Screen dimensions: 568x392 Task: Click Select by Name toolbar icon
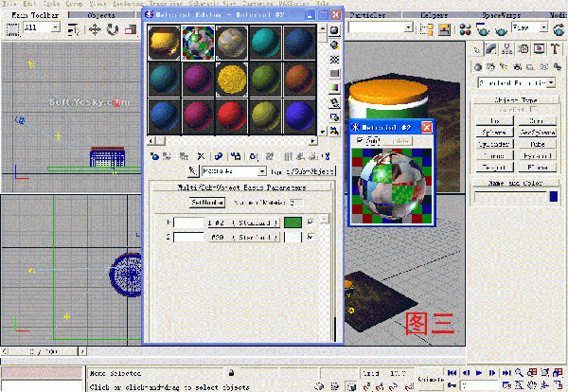74,29
